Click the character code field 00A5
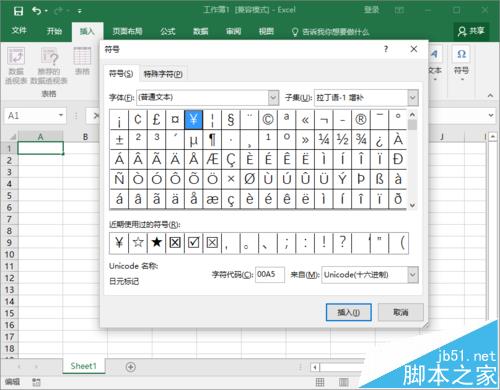This screenshot has width=500, height=390. [x=270, y=275]
